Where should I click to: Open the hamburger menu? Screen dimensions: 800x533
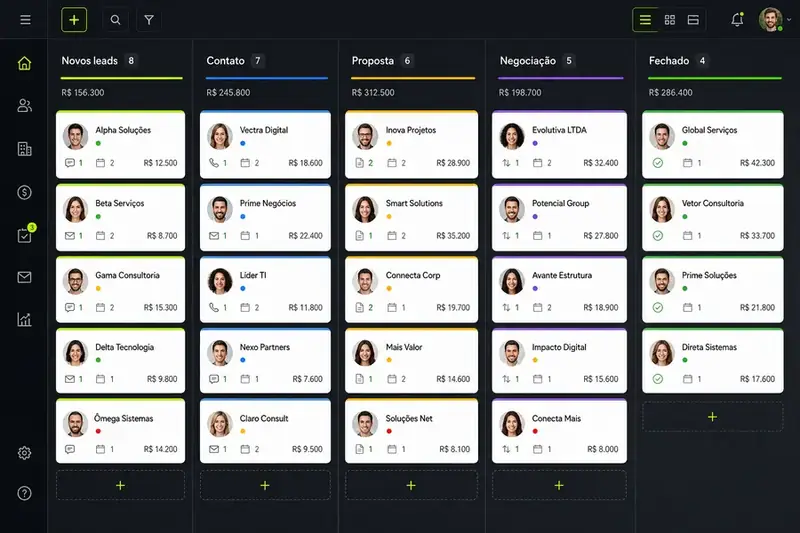pos(25,20)
